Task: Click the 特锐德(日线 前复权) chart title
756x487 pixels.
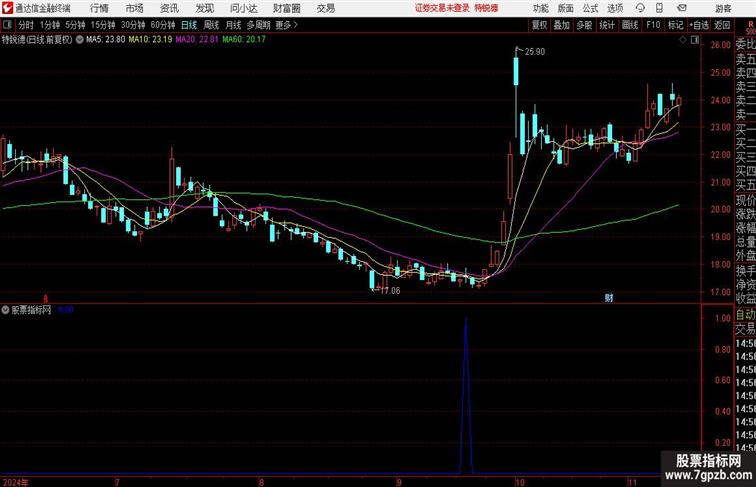Action: pyautogui.click(x=37, y=40)
